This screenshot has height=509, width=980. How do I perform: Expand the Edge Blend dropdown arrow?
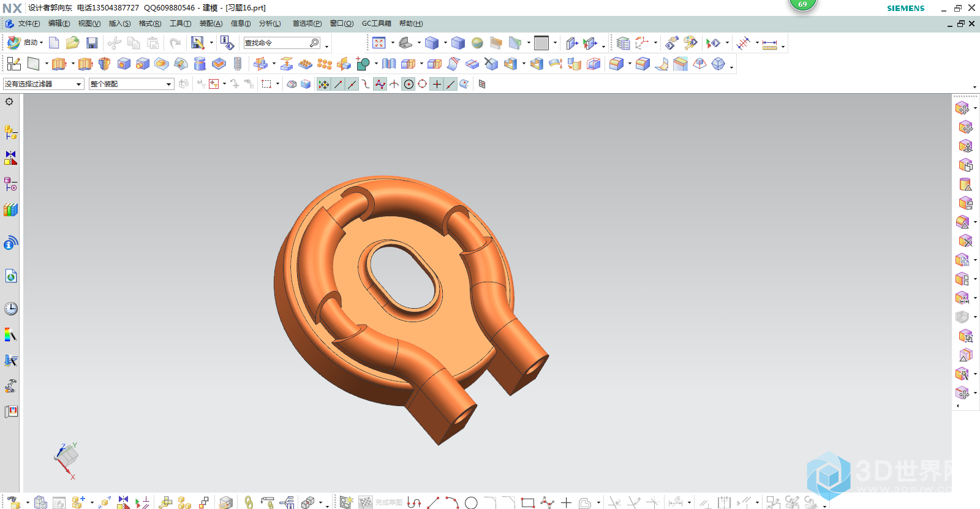tap(630, 64)
